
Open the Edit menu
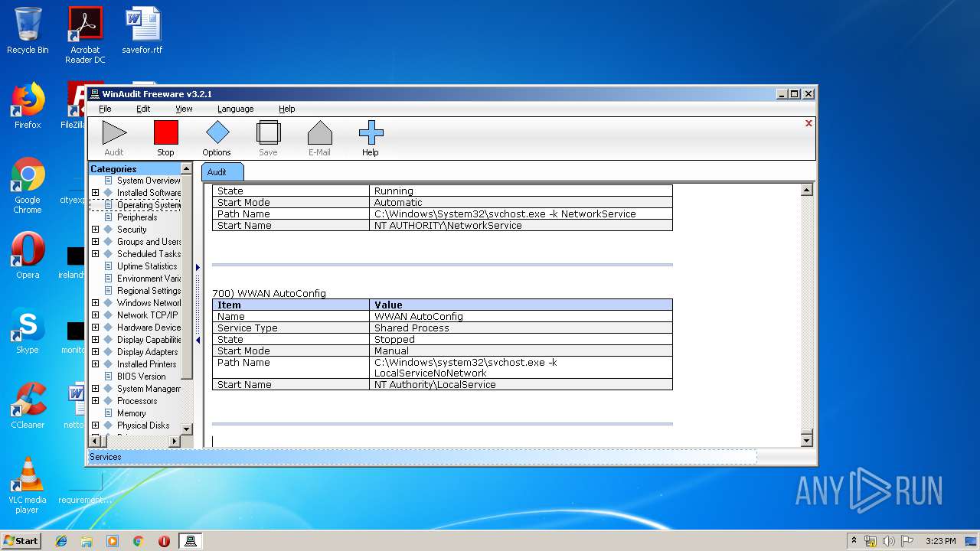tap(143, 109)
